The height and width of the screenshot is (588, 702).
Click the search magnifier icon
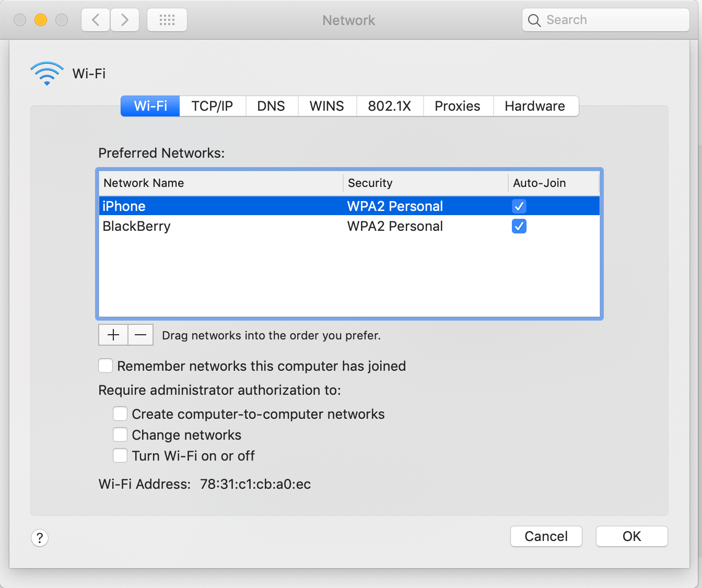pyautogui.click(x=534, y=20)
